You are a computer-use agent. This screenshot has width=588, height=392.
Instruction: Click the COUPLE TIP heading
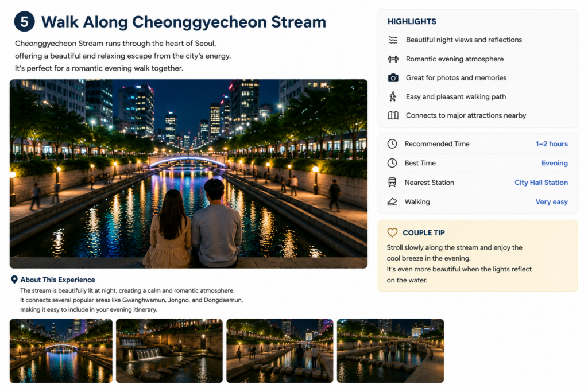tap(424, 232)
